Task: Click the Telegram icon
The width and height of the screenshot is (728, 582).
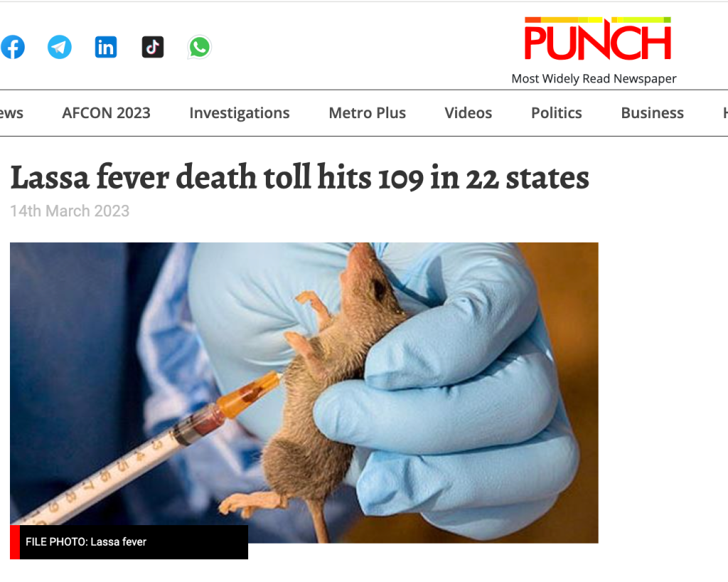Action: coord(60,47)
